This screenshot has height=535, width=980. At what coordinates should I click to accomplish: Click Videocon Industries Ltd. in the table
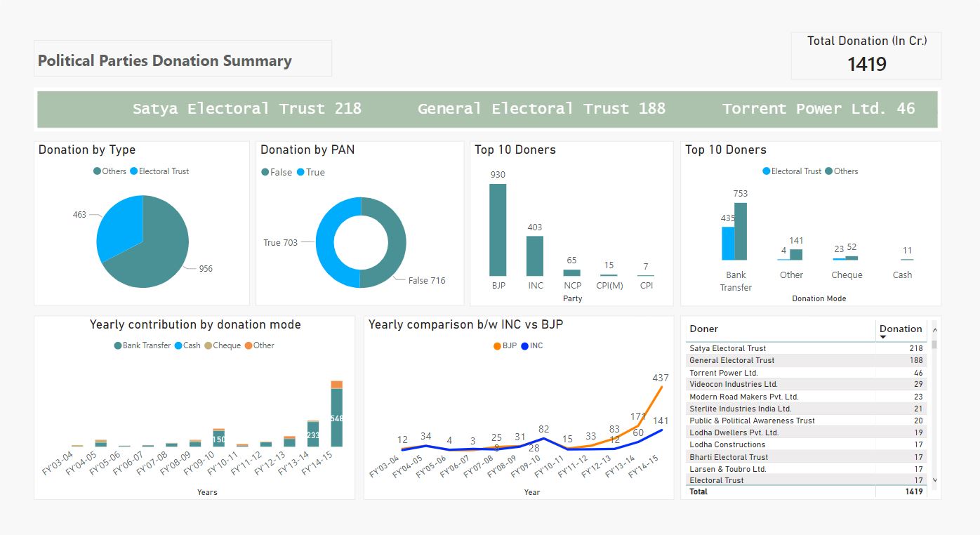(734, 384)
